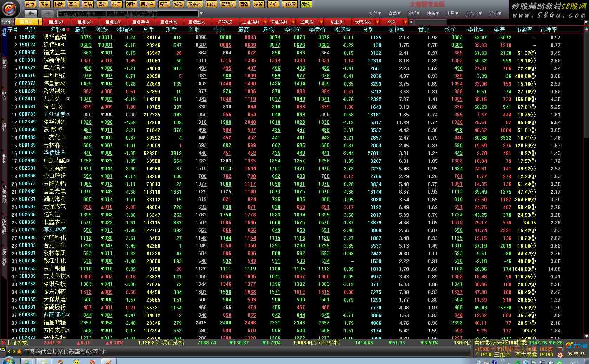589x364 pixels.
Task: Open the 外汇 toolbar button
Action: coord(116,4)
